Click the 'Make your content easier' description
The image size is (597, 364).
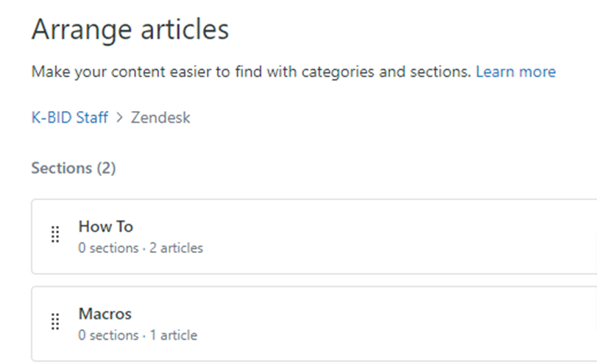pos(147,72)
